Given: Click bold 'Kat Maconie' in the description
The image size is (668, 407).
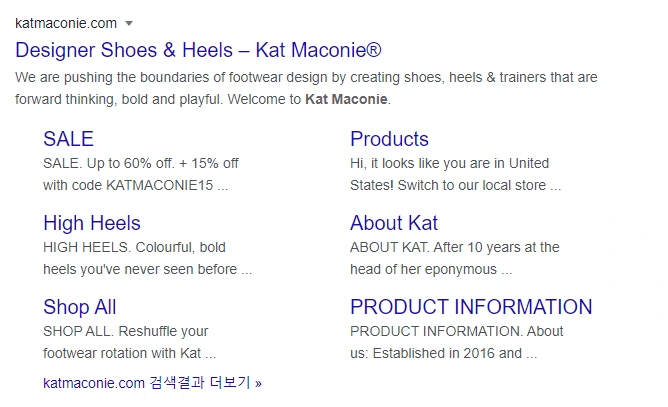Looking at the screenshot, I should point(346,99).
